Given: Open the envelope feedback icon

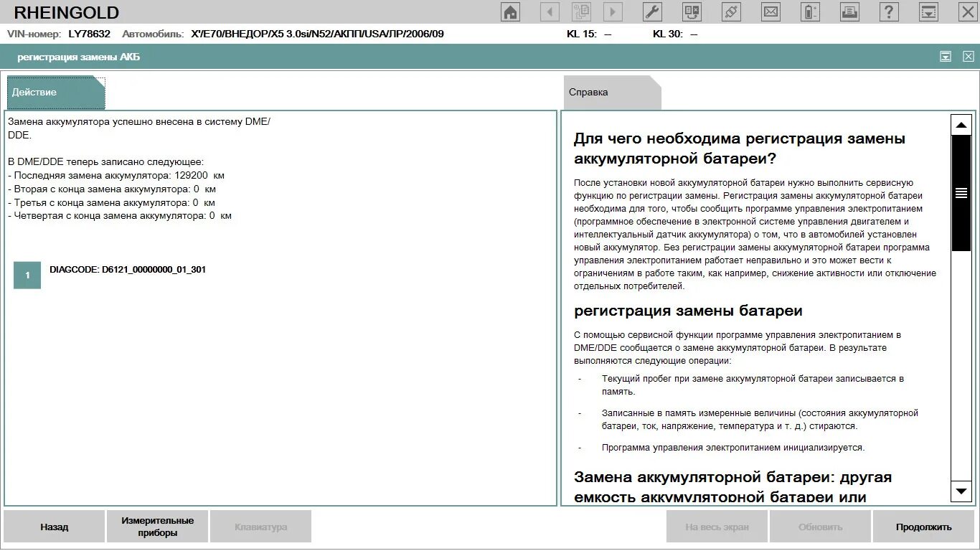Looking at the screenshot, I should [771, 12].
